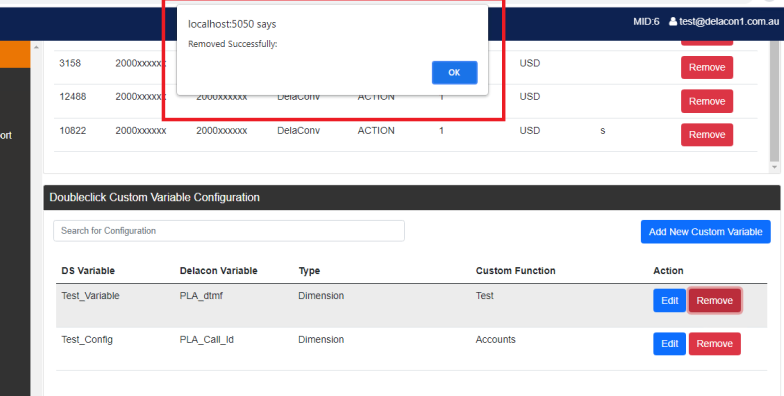
Task: Click the table scrollbar down arrow
Action: tap(774, 167)
